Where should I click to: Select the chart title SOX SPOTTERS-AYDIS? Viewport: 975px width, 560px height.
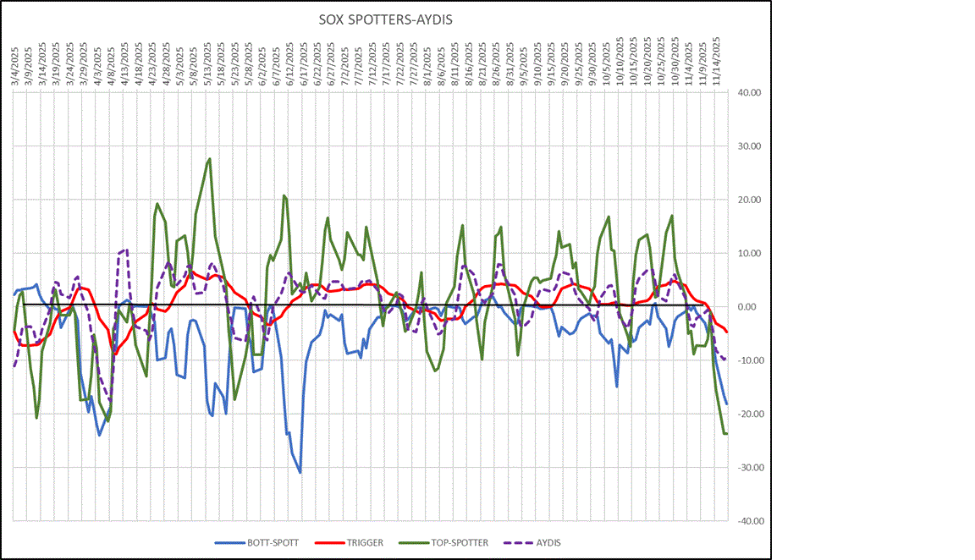[386, 19]
